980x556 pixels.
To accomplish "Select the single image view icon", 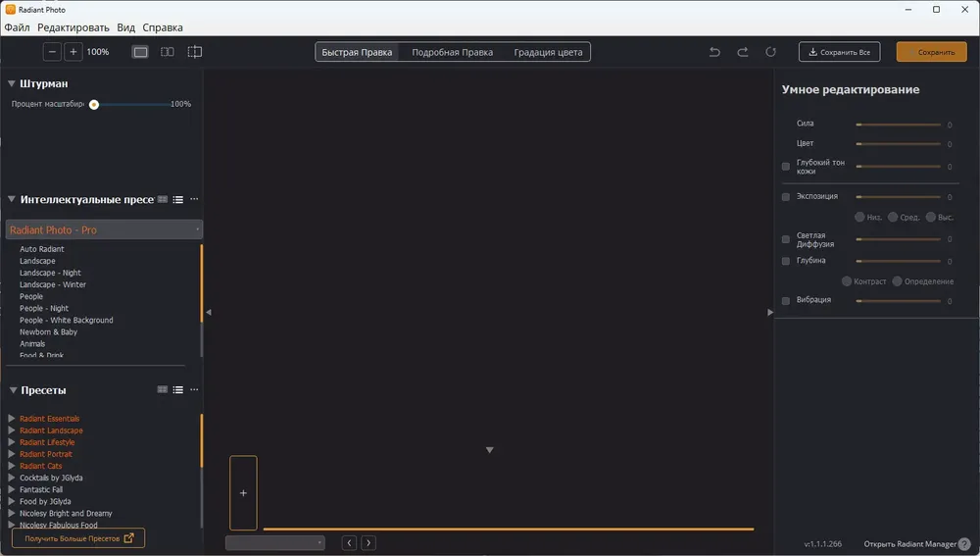I will click(140, 52).
